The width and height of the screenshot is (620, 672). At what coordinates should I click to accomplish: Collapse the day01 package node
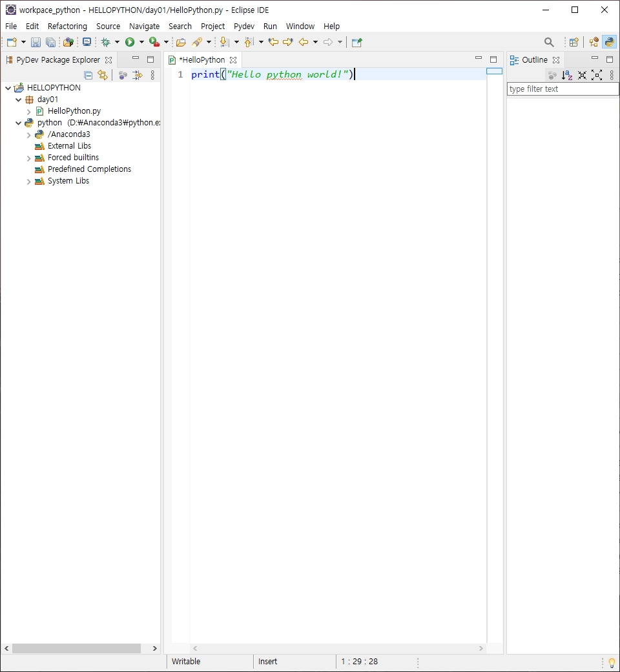[19, 100]
